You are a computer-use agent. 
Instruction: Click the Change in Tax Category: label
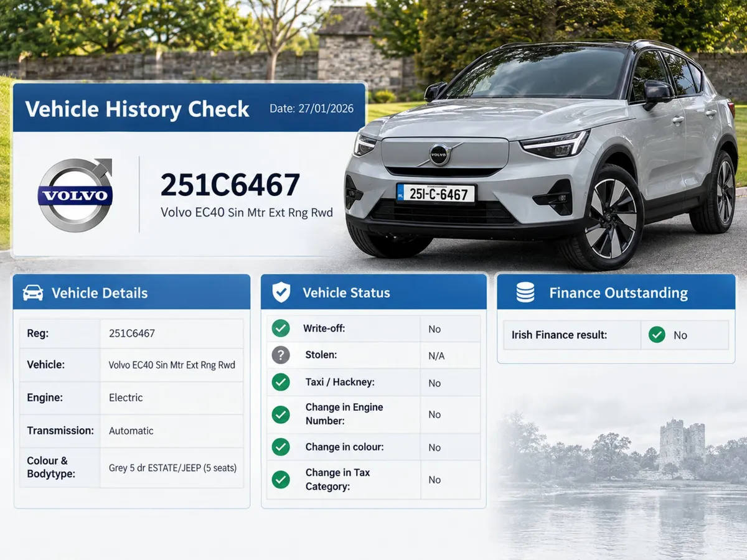[338, 480]
